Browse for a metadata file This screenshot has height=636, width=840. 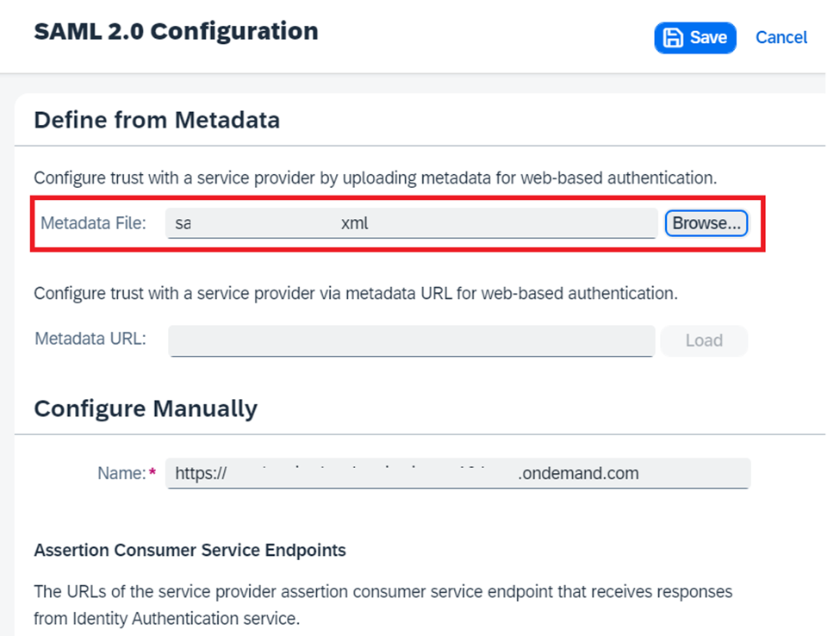pyautogui.click(x=706, y=223)
